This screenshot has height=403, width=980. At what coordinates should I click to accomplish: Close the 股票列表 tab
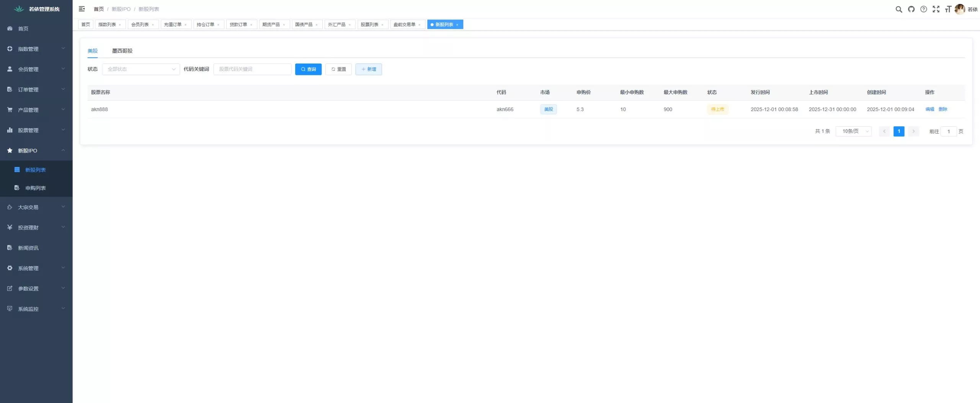coord(382,25)
